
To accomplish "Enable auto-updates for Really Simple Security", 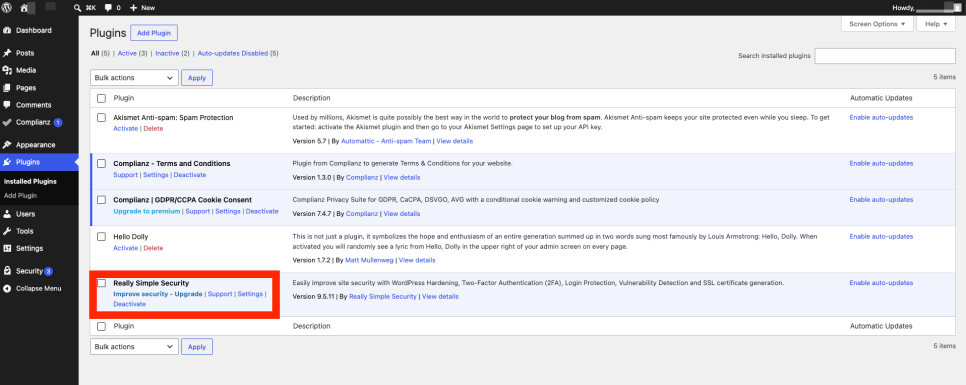I will coord(881,283).
